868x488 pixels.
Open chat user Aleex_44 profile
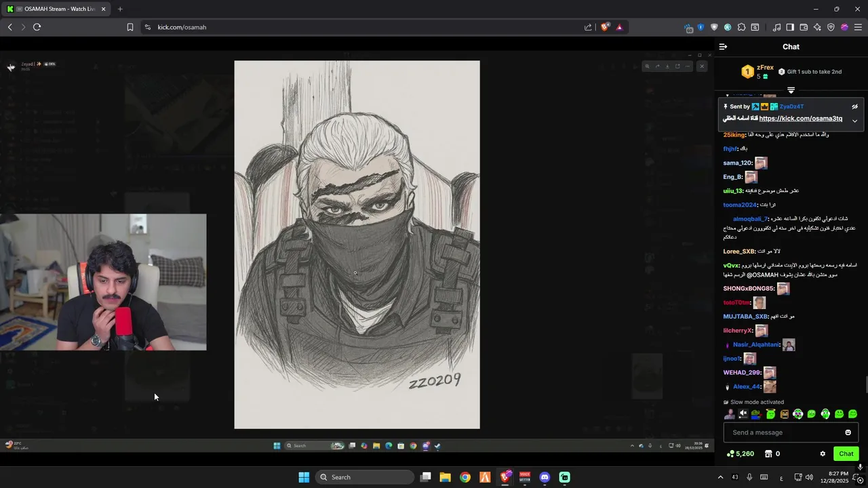coord(747,387)
